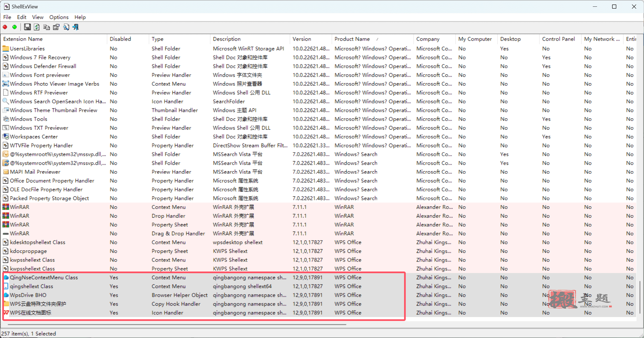Viewport: 644px width, 338px height.
Task: Click the red Disable Selected Items icon
Action: click(x=5, y=27)
